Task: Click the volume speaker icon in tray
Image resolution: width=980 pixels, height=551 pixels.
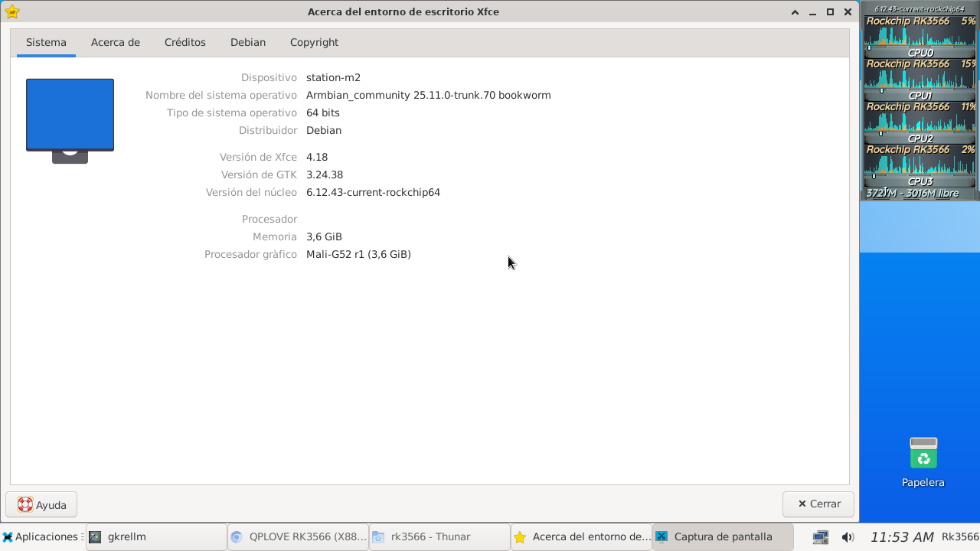Action: click(x=848, y=537)
